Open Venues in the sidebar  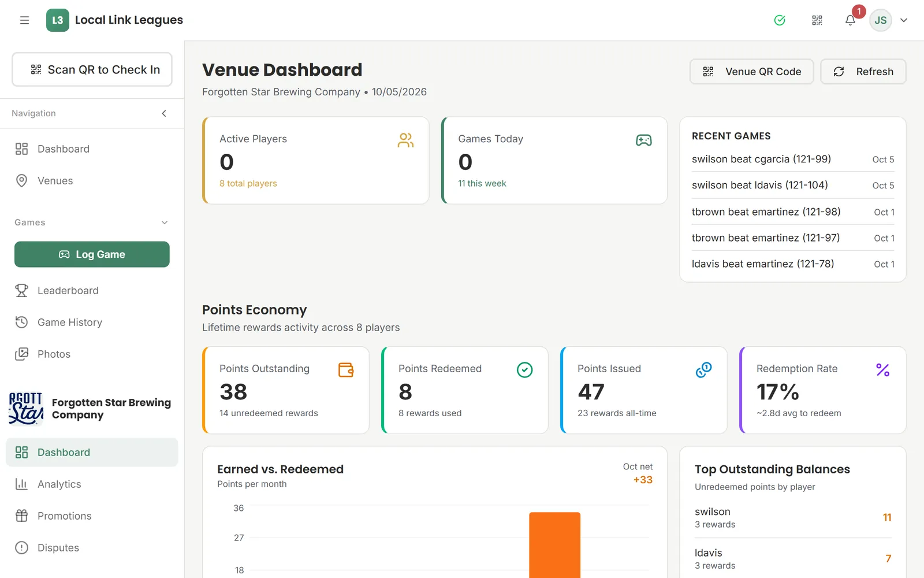[92, 181]
